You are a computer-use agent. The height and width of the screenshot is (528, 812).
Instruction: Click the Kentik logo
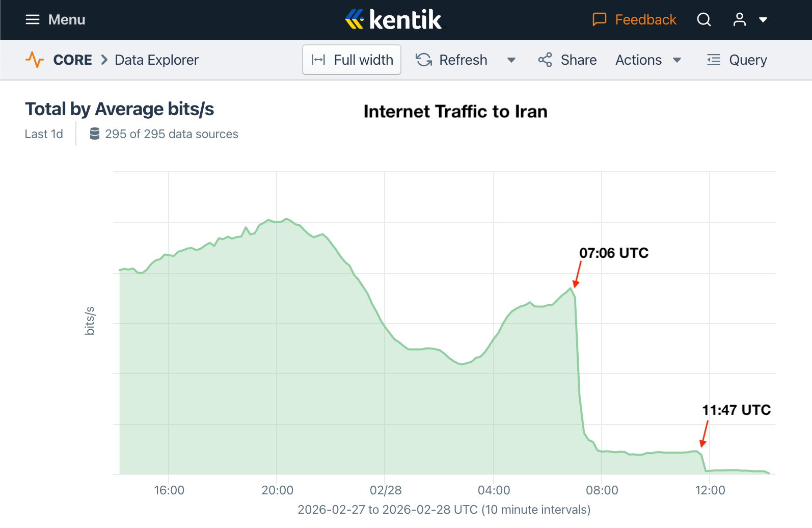393,20
